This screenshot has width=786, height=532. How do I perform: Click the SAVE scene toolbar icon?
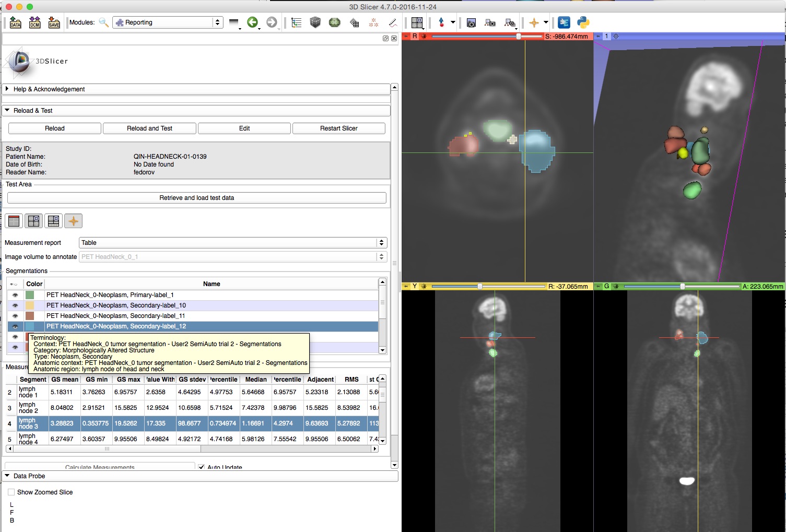(x=54, y=22)
